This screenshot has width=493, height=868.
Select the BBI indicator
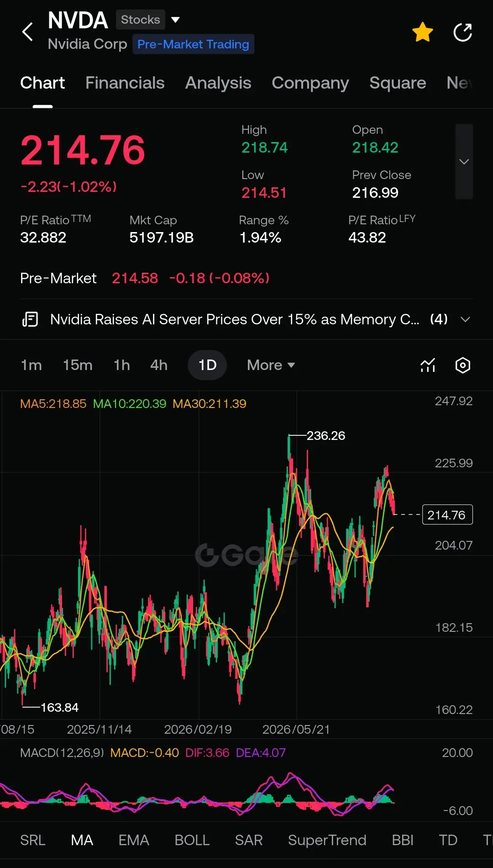coord(403,840)
